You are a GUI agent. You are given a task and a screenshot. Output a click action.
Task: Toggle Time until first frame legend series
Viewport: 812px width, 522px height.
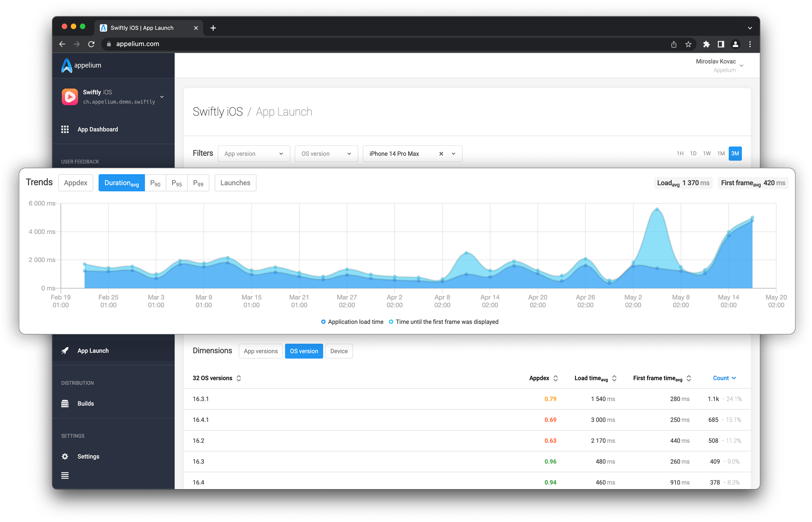click(x=443, y=322)
